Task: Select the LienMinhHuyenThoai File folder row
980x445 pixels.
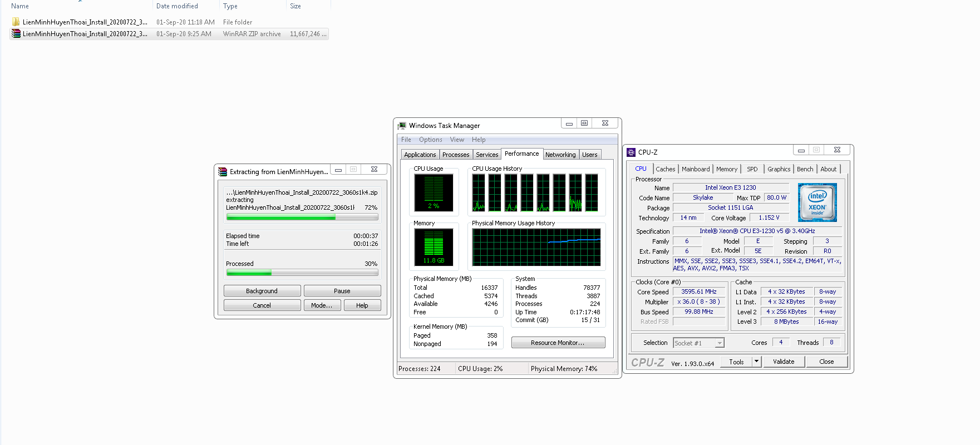Action: pyautogui.click(x=169, y=22)
